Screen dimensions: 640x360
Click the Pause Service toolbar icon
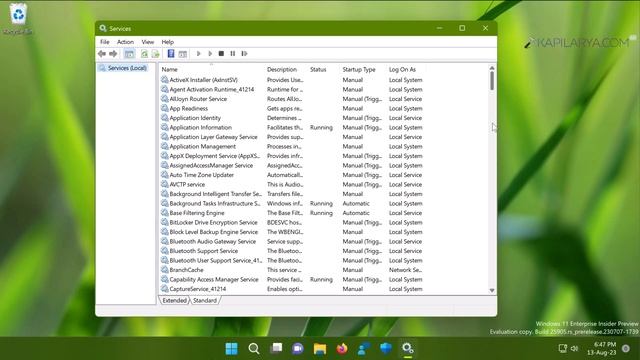(233, 53)
